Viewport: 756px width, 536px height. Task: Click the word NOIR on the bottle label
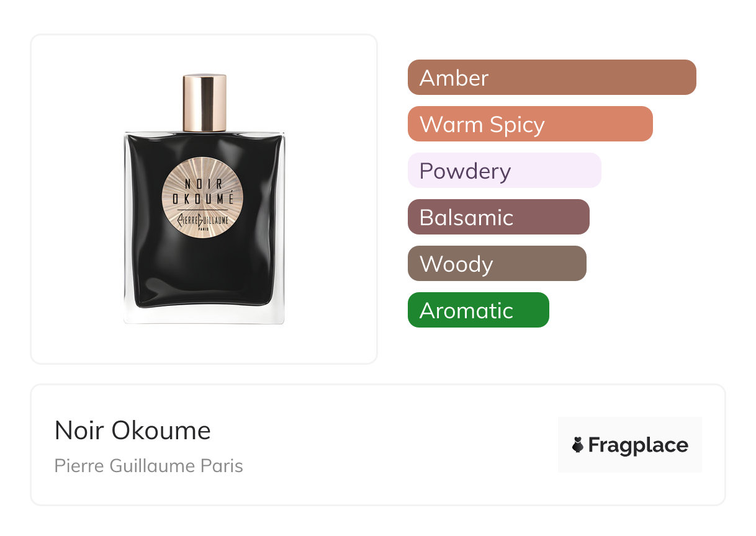(x=202, y=184)
